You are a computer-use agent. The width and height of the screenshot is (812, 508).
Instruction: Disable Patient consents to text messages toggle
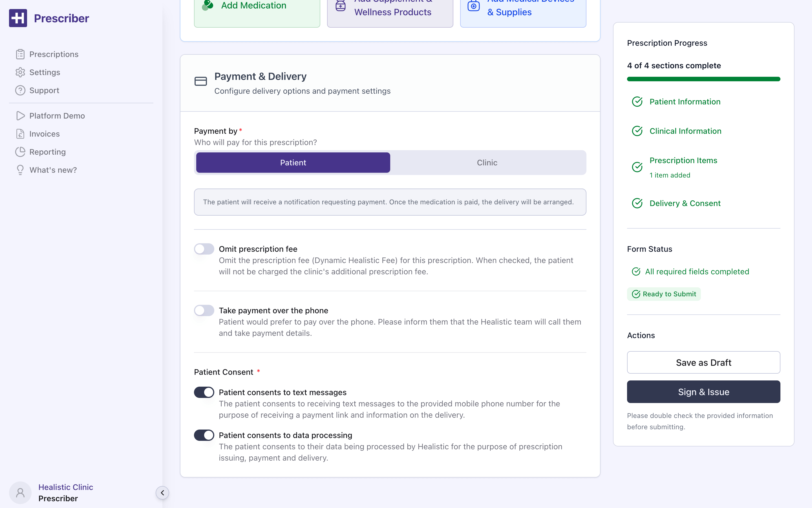coord(204,392)
